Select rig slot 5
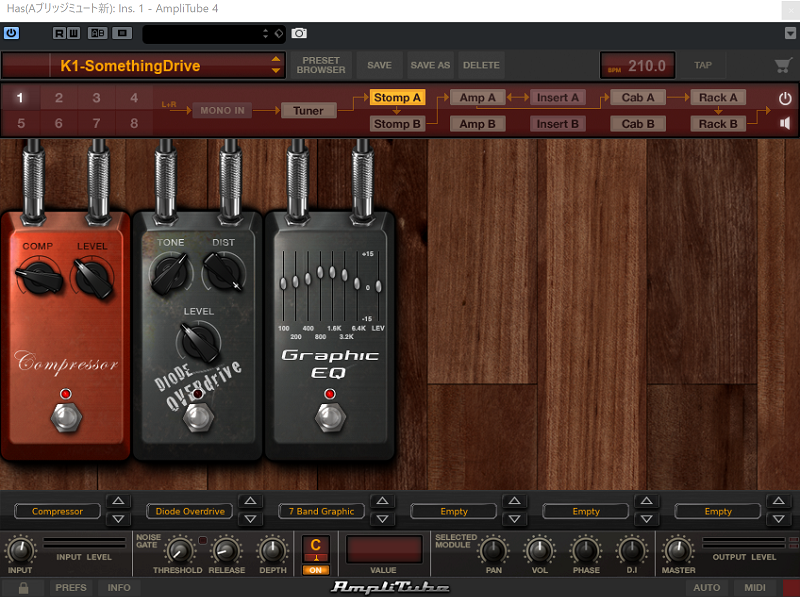Viewport: 800px width, 597px height. (21, 123)
